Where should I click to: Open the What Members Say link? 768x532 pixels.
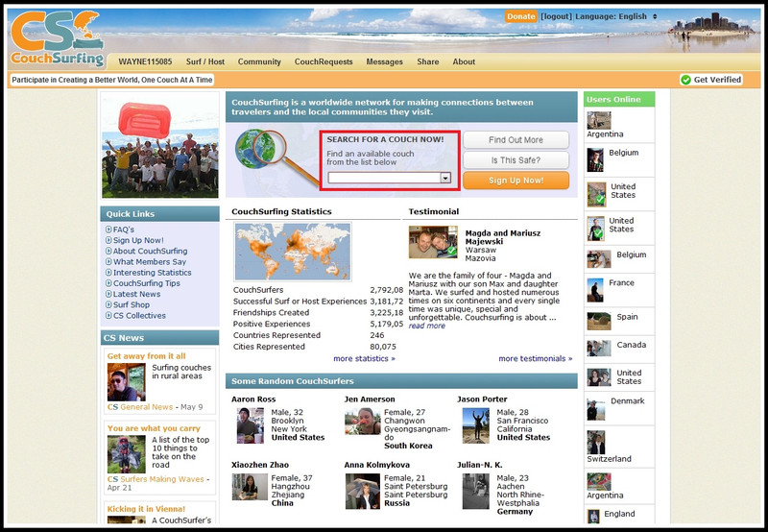150,261
